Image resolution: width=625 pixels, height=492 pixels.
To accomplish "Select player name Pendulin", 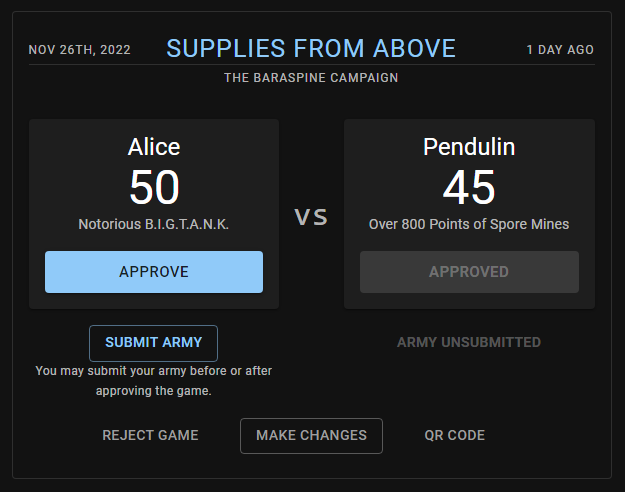I will point(469,147).
